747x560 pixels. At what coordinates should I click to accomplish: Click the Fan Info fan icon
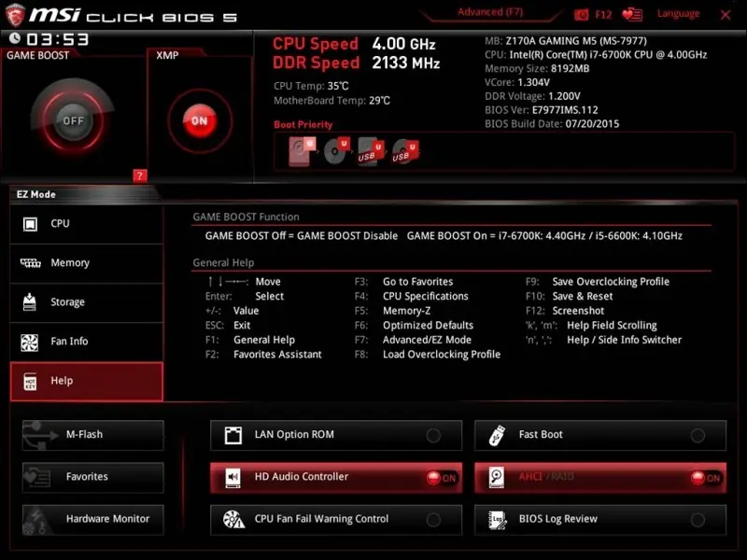pos(30,342)
